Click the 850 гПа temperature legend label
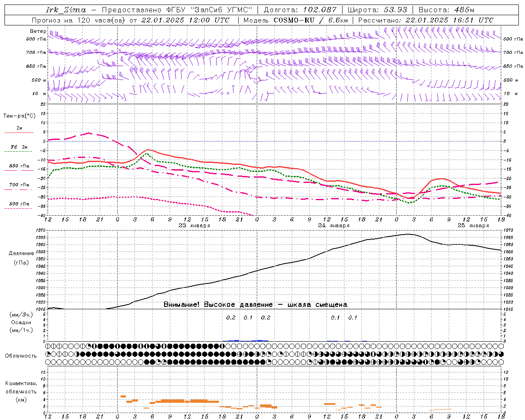Image resolution: width=525 pixels, height=420 pixels. coord(19,166)
